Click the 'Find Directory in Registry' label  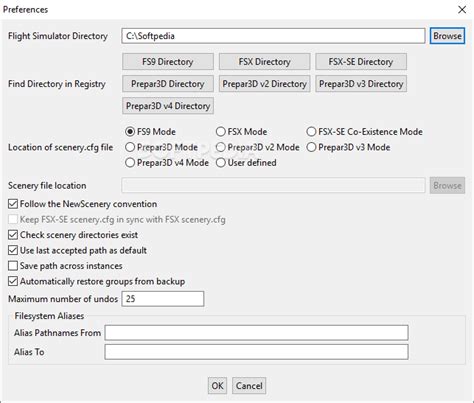pos(57,84)
